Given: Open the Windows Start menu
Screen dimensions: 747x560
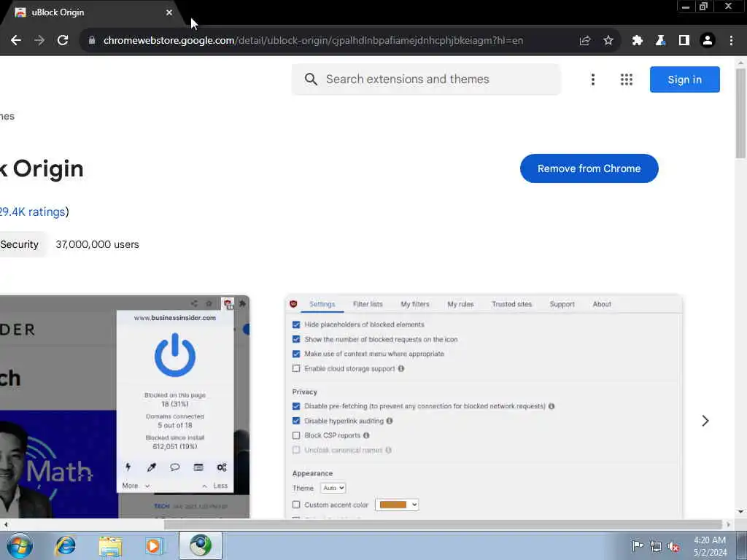Looking at the screenshot, I should (x=20, y=545).
